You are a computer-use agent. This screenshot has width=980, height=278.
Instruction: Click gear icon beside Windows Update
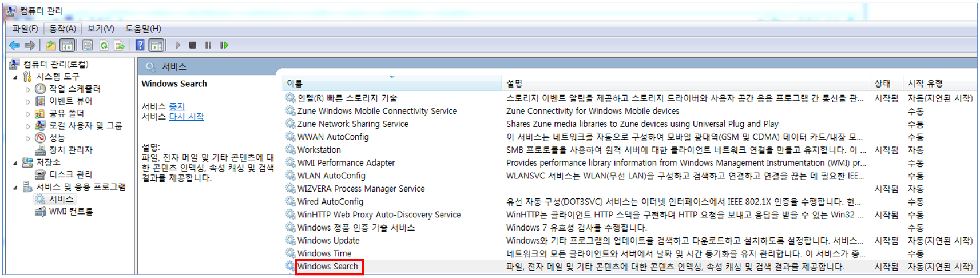pyautogui.click(x=291, y=240)
